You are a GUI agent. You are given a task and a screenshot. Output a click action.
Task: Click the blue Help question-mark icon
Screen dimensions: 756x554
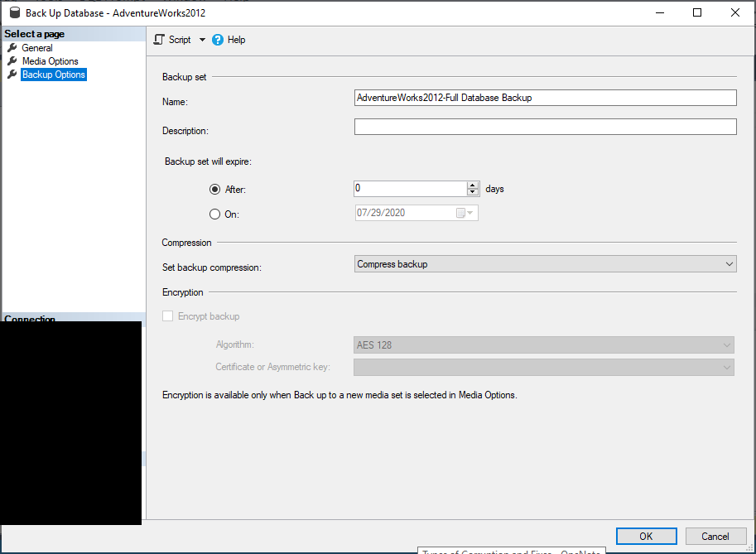218,40
